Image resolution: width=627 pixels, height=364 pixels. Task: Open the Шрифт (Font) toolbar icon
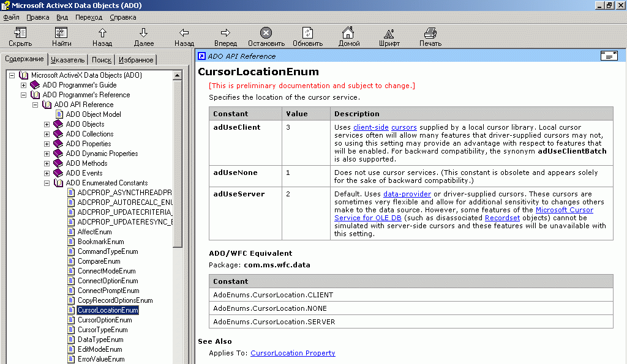[x=389, y=34]
